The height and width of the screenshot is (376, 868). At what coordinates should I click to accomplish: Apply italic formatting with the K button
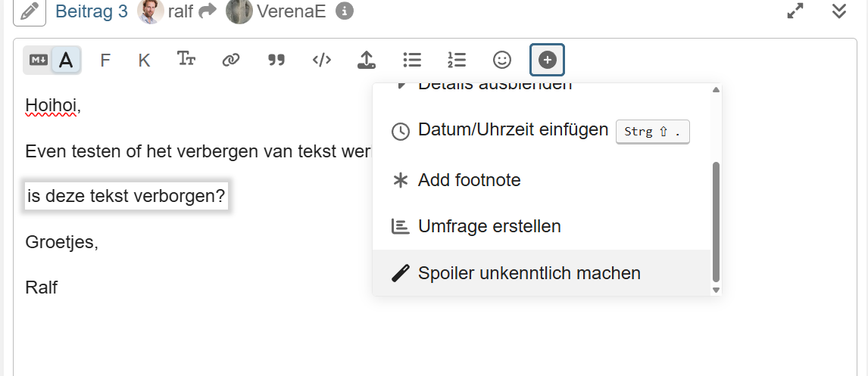(144, 60)
